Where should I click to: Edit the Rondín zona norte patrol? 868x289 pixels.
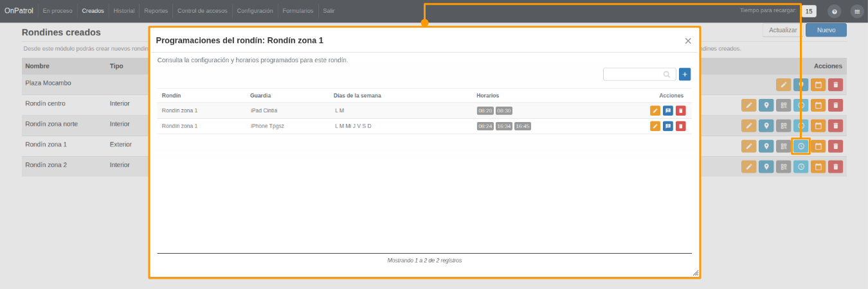point(748,126)
